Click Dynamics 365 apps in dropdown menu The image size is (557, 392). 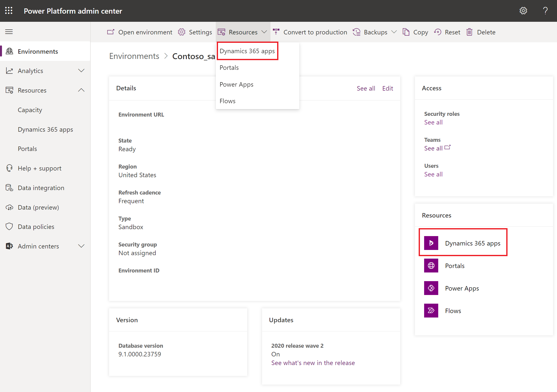pos(247,50)
